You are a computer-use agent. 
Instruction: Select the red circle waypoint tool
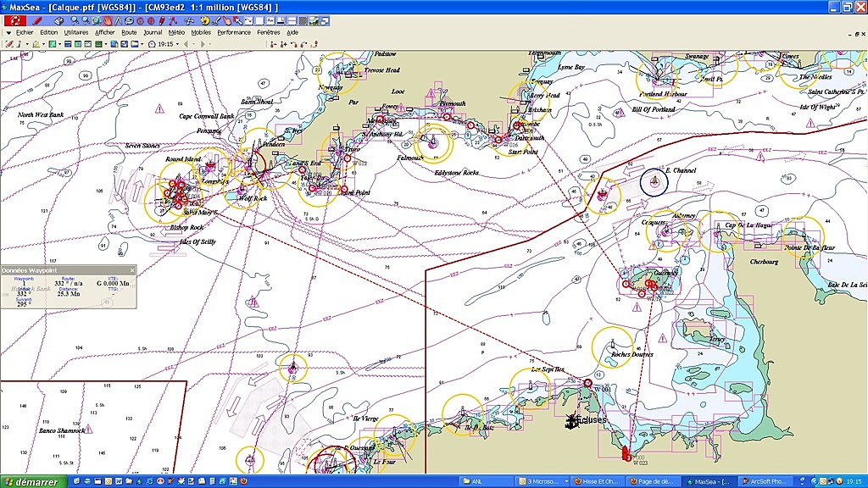pyautogui.click(x=140, y=21)
